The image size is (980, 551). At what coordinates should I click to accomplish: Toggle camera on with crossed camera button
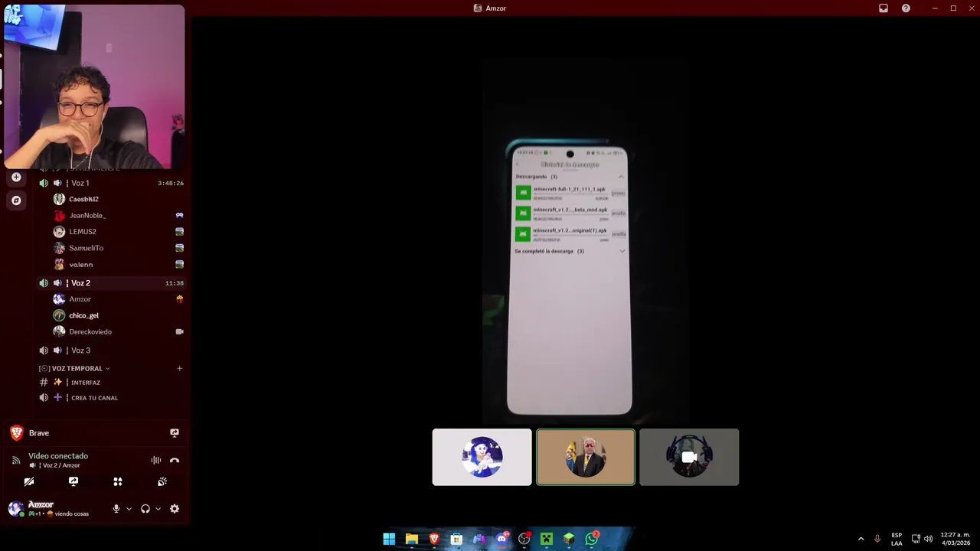(29, 482)
